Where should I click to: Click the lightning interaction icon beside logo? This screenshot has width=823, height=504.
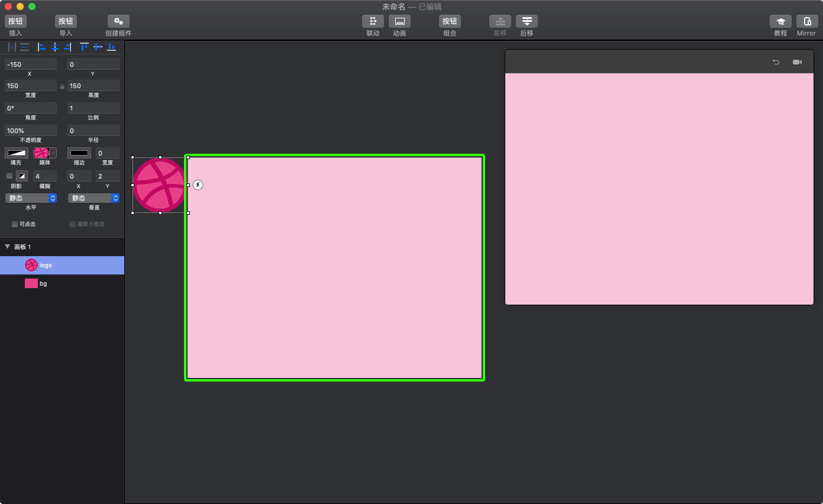[198, 185]
